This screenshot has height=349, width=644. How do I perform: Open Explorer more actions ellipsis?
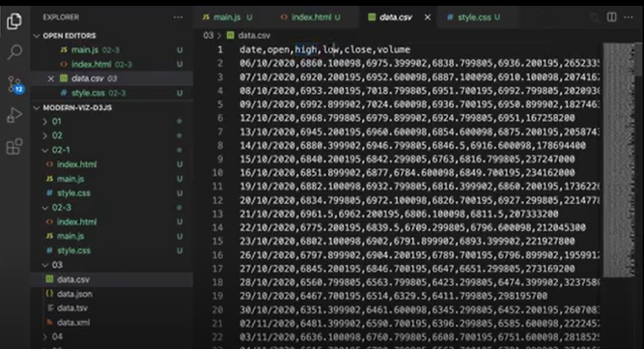pyautogui.click(x=178, y=17)
